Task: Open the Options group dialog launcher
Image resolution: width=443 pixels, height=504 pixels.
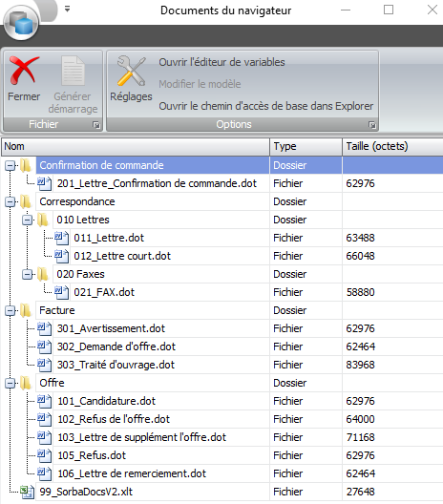Action: [x=372, y=125]
